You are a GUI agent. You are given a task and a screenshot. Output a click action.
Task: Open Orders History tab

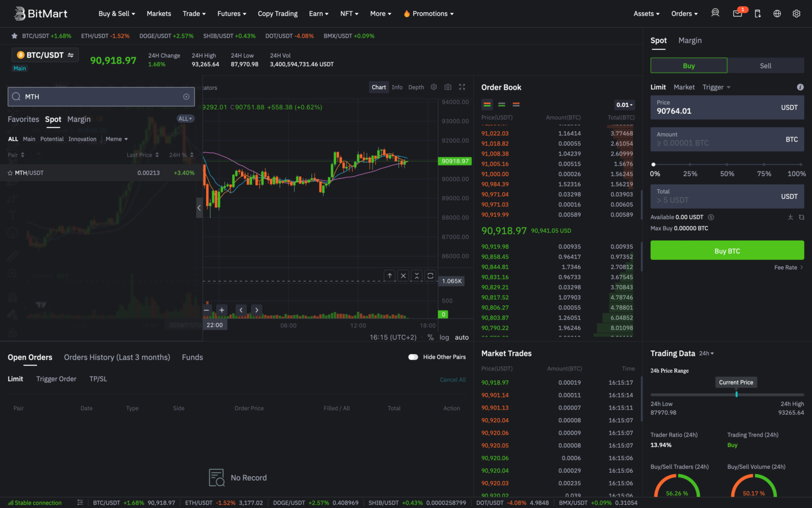pyautogui.click(x=117, y=357)
